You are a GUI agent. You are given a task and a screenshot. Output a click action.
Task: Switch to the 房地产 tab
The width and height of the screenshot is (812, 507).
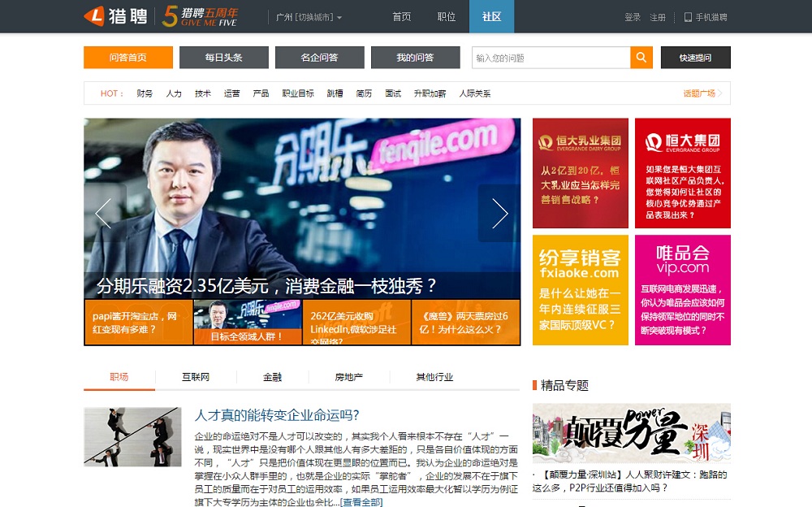point(349,377)
